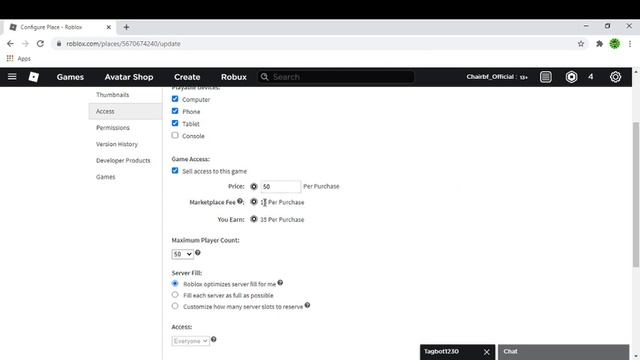Image resolution: width=640 pixels, height=360 pixels.
Task: Go back with the browser back arrow
Action: click(10, 44)
